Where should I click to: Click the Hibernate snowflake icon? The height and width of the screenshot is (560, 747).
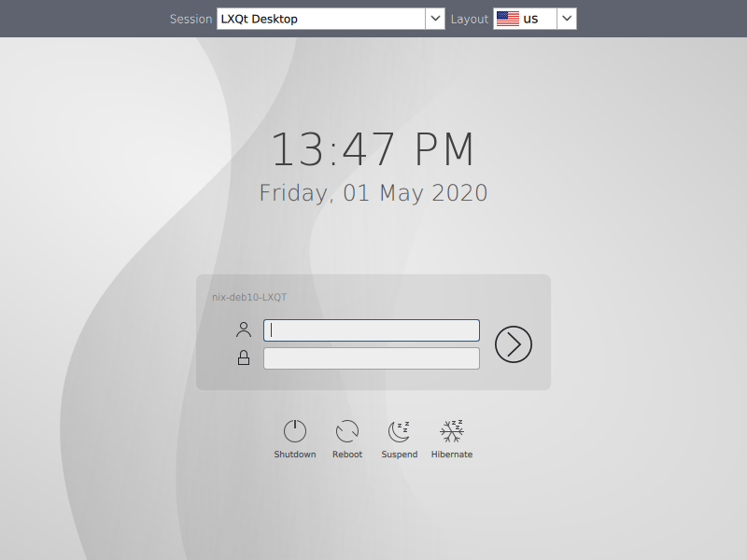tap(452, 431)
